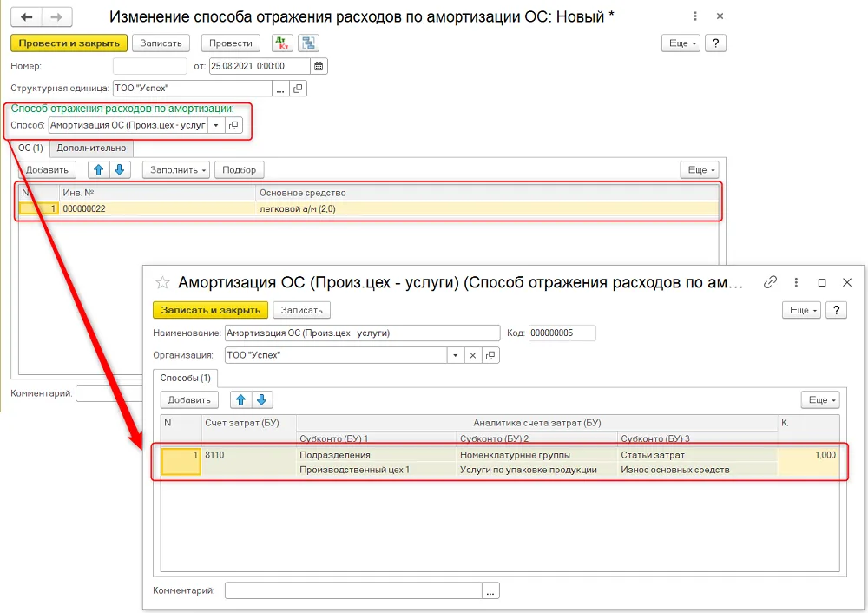The height and width of the screenshot is (613, 868).
Task: Open document structure hierarchy icon
Action: coord(308,43)
